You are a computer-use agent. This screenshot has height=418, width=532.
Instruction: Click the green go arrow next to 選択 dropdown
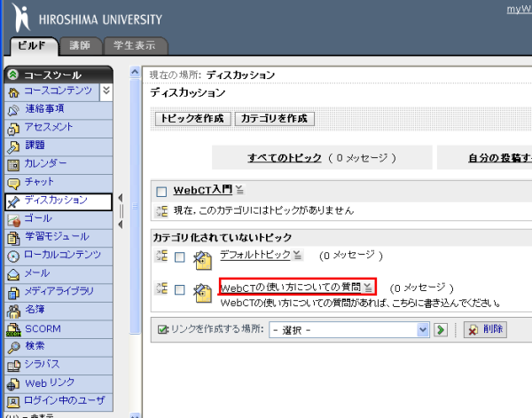coord(441,330)
